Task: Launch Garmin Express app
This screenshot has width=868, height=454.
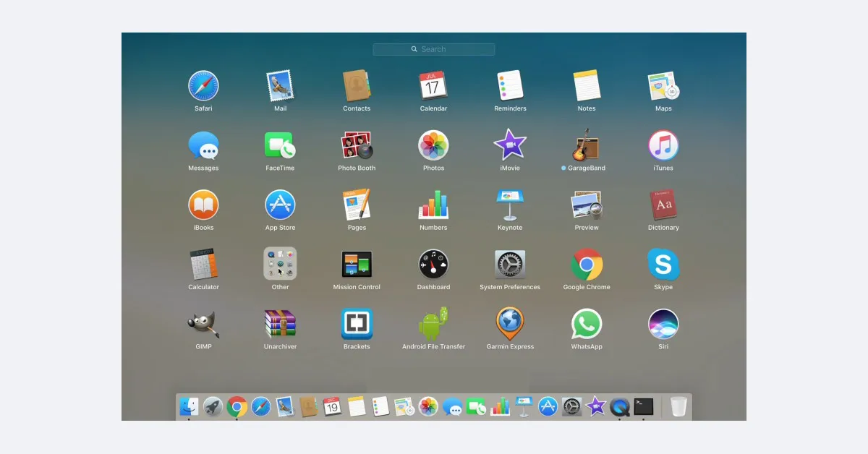Action: [x=510, y=324]
